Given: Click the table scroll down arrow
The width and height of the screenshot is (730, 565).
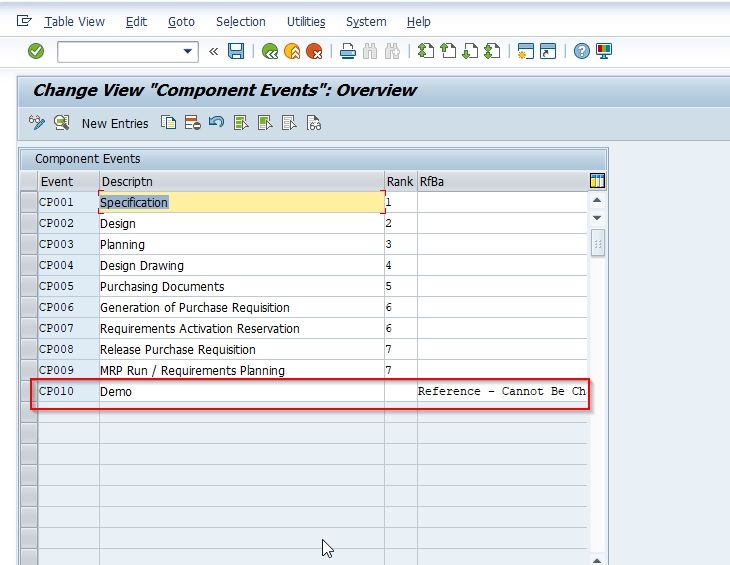Looking at the screenshot, I should pos(597,217).
